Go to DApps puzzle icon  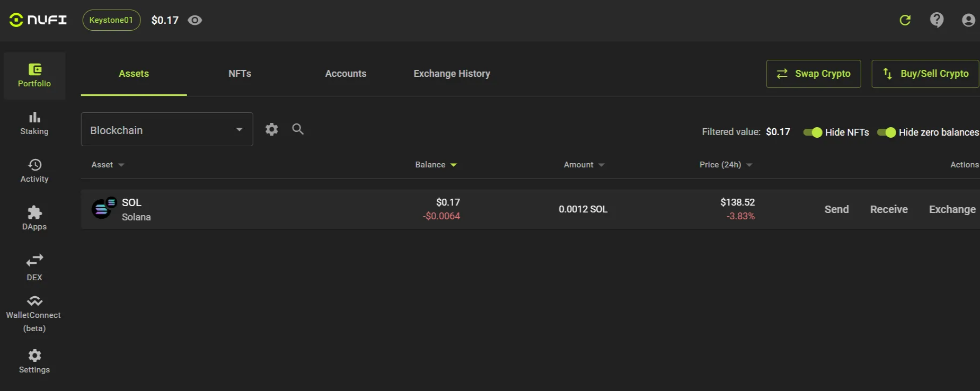click(34, 212)
